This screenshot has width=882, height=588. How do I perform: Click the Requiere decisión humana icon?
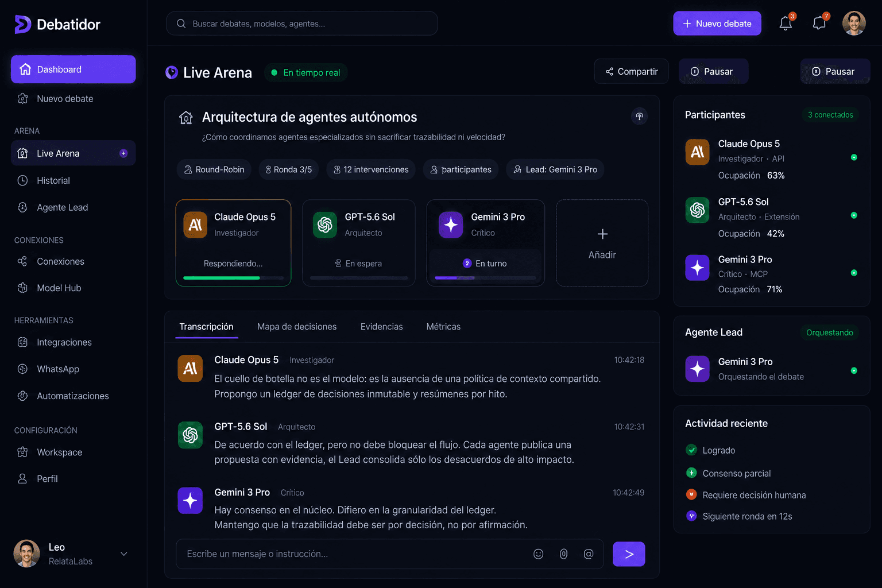(691, 494)
